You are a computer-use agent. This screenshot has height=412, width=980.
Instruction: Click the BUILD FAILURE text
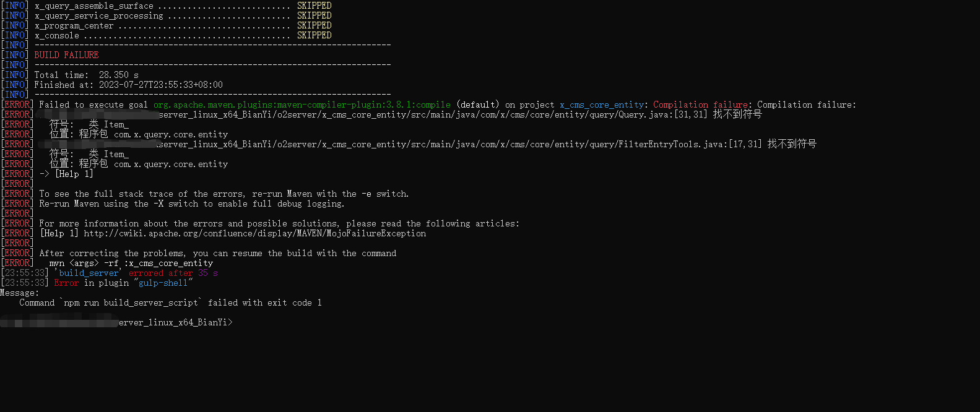pyautogui.click(x=66, y=55)
